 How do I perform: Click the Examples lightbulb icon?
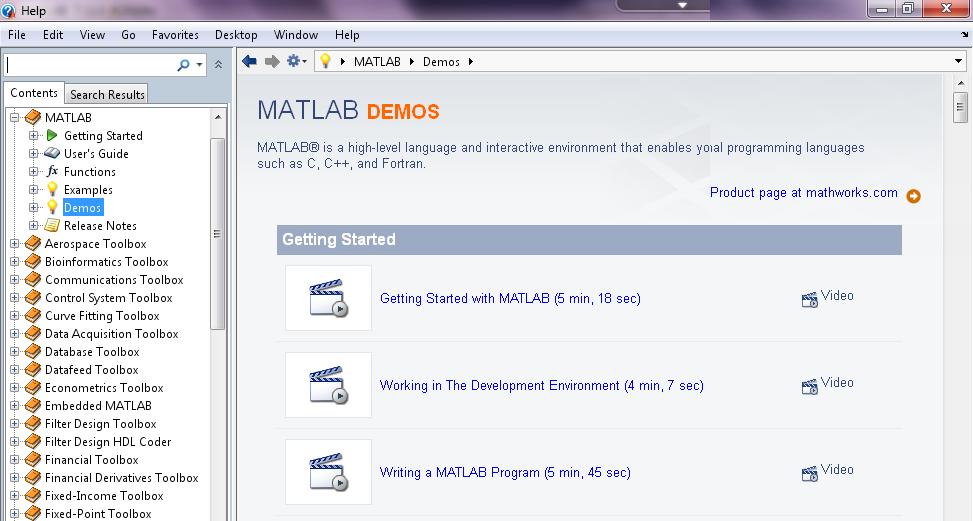pos(52,189)
